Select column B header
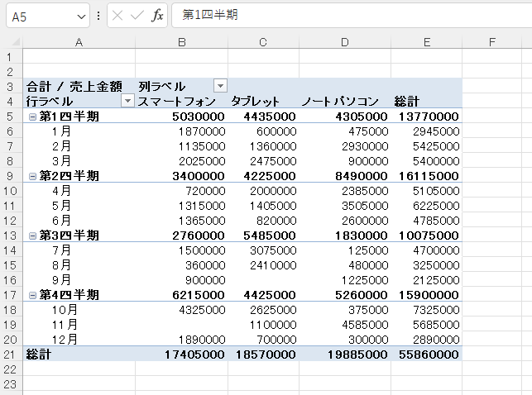Viewport: 532px width, 395px height. click(x=182, y=42)
